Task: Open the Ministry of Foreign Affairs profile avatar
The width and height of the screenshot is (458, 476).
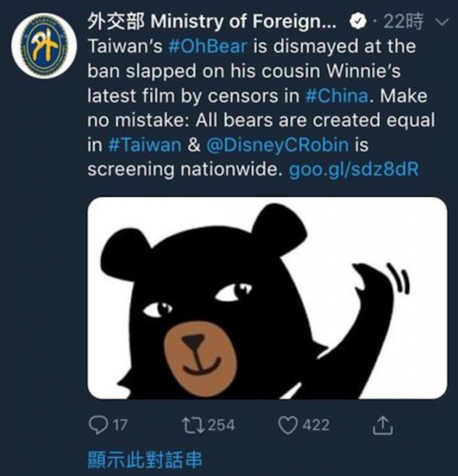Action: pos(44,46)
